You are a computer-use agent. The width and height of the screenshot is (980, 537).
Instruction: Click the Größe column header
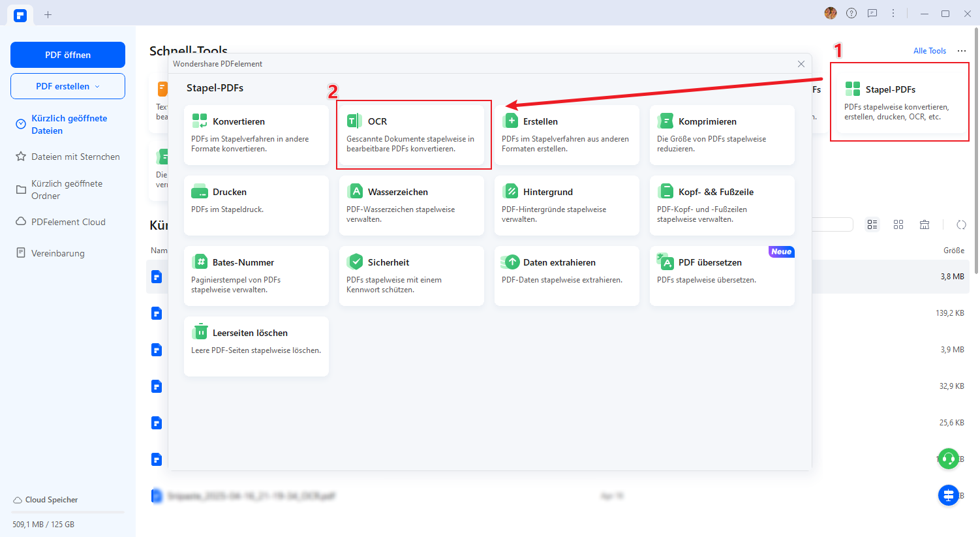[953, 251]
